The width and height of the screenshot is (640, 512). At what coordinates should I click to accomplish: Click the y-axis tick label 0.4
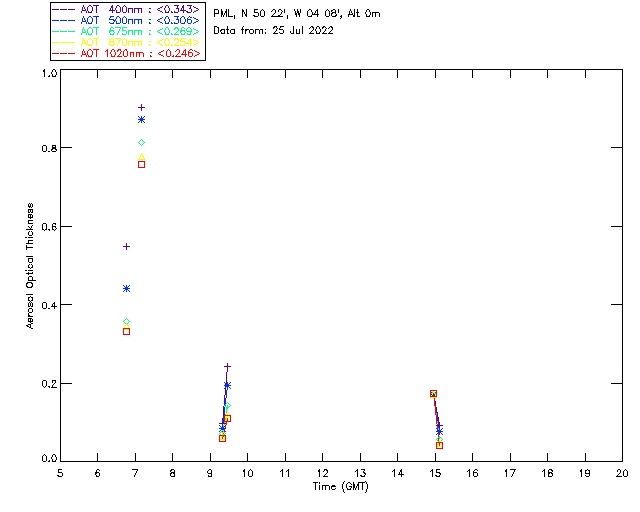(49, 305)
